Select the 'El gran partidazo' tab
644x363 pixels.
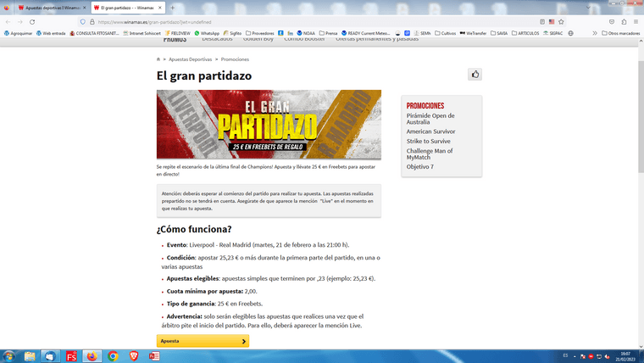pyautogui.click(x=128, y=8)
